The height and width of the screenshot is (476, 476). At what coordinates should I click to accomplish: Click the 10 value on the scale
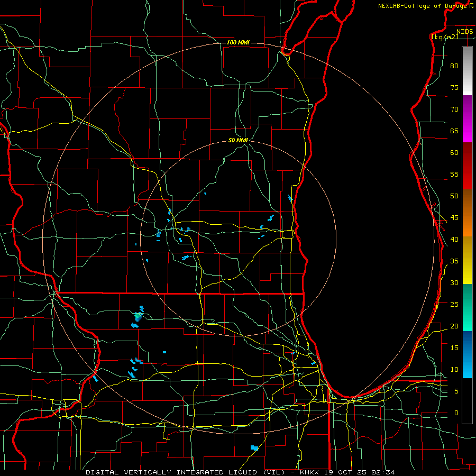tap(454, 370)
